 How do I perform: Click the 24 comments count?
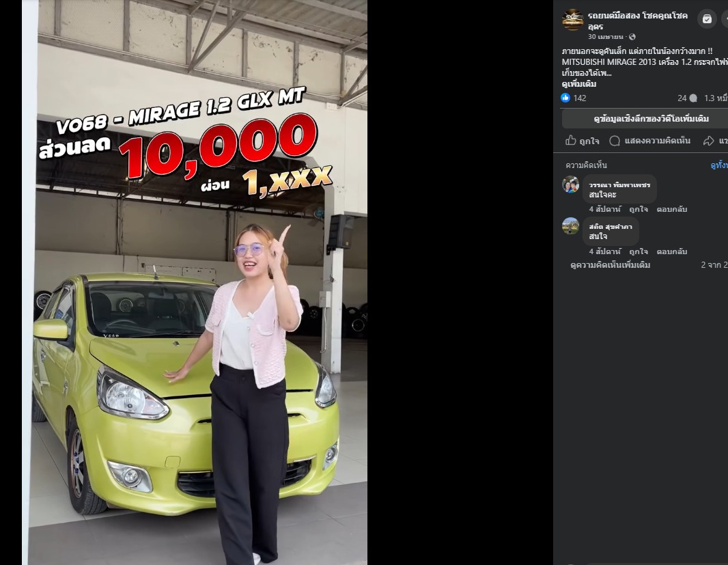pyautogui.click(x=687, y=98)
